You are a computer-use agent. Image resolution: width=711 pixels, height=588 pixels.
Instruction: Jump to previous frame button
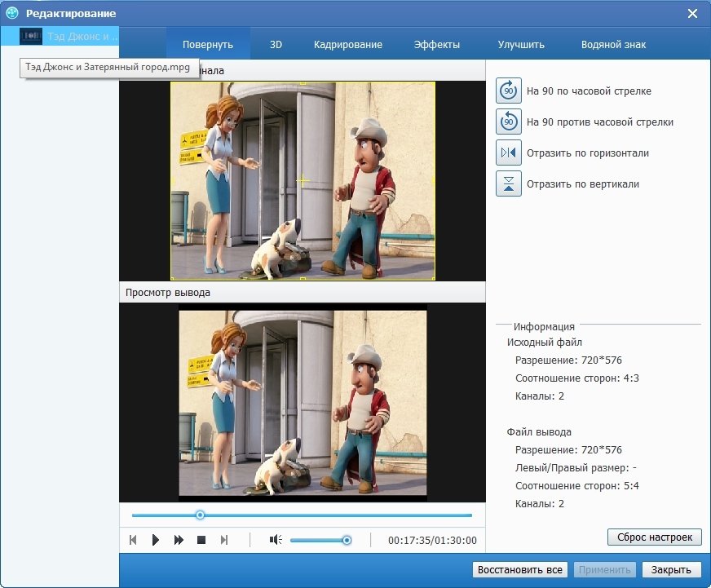pyautogui.click(x=133, y=540)
